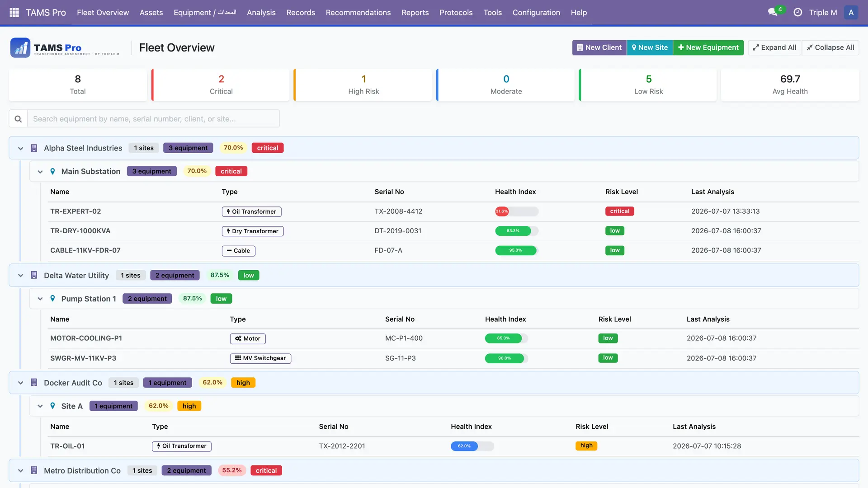Open the Tools menu
Viewport: 868px width, 488px height.
[x=492, y=13]
